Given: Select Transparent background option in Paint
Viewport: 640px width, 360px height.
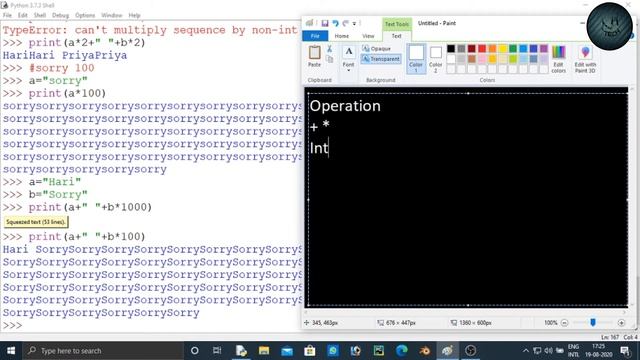Looking at the screenshot, I should [x=381, y=59].
